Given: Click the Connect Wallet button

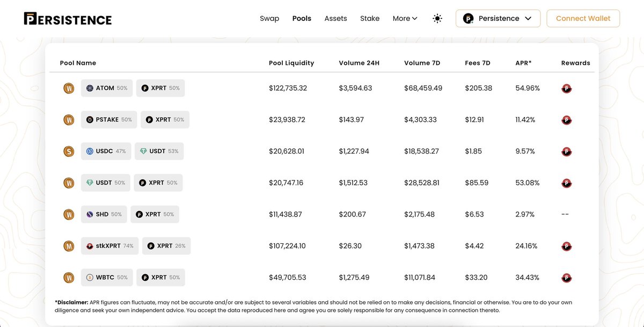Looking at the screenshot, I should [583, 18].
